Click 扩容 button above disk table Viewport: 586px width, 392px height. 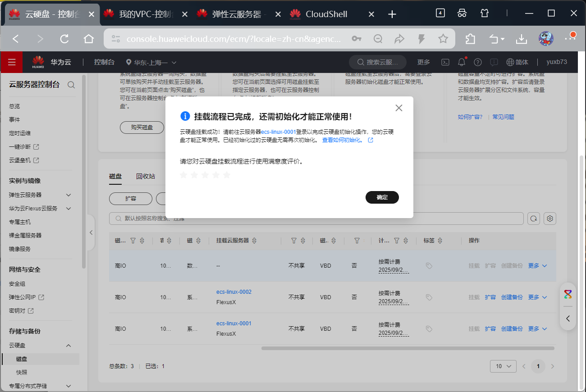[131, 198]
